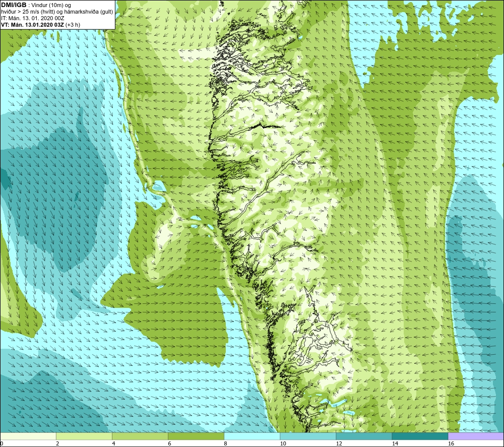The height and width of the screenshot is (447, 504).
Task: Click the olive green 6–8 legend swatch
Action: 196,436
